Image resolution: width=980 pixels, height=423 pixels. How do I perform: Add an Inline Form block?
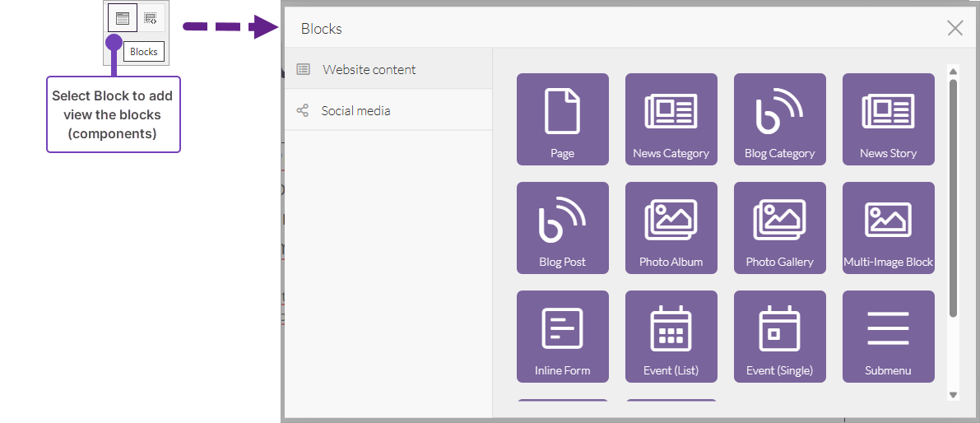click(x=563, y=337)
